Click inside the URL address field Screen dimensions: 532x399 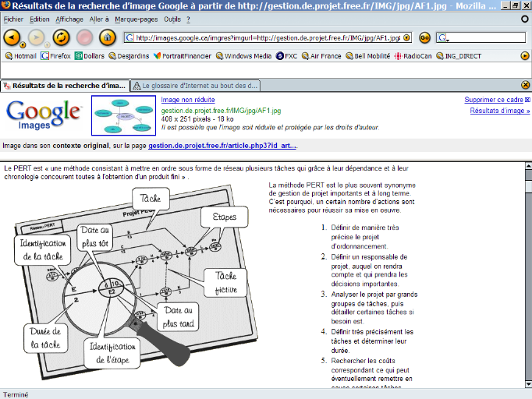pyautogui.click(x=265, y=37)
